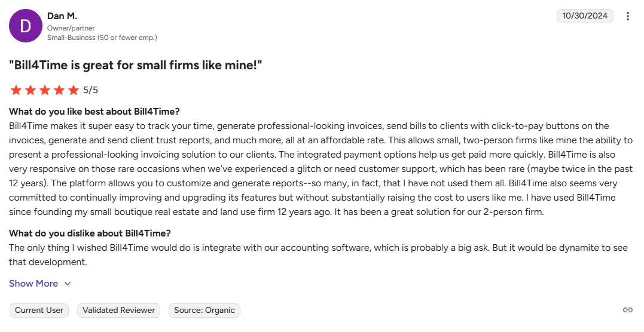This screenshot has width=644, height=332.
Task: Open reviewer name Dan M.
Action: tap(62, 16)
